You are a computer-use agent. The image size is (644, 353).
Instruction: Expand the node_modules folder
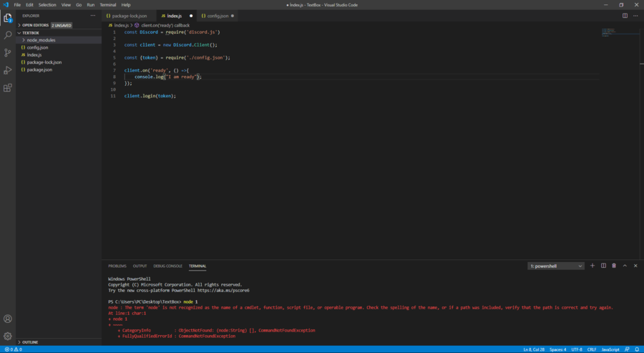(41, 40)
